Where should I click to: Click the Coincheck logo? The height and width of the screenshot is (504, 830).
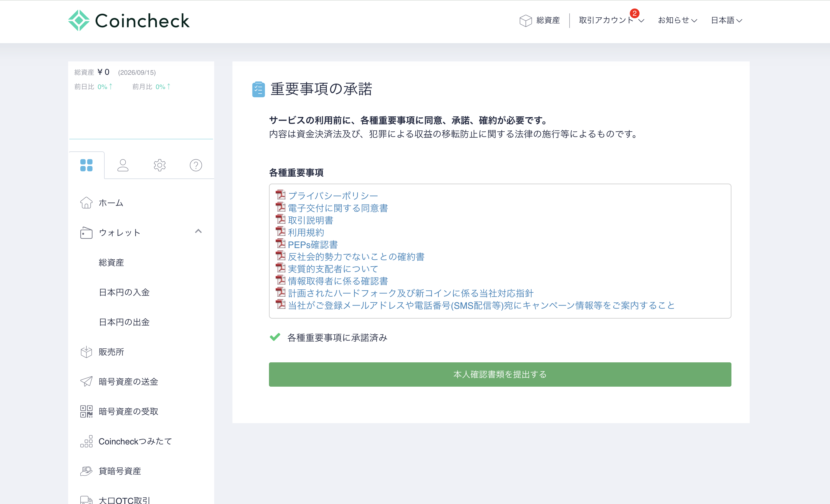pos(129,21)
